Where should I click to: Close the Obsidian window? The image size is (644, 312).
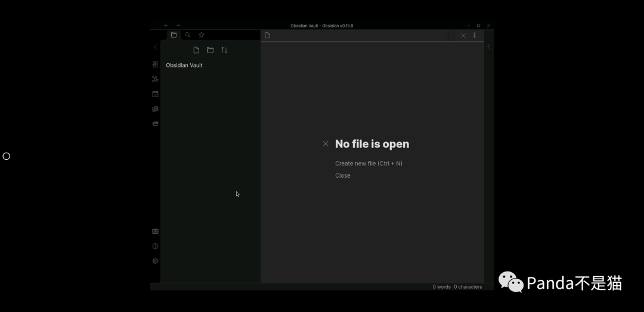point(489,26)
